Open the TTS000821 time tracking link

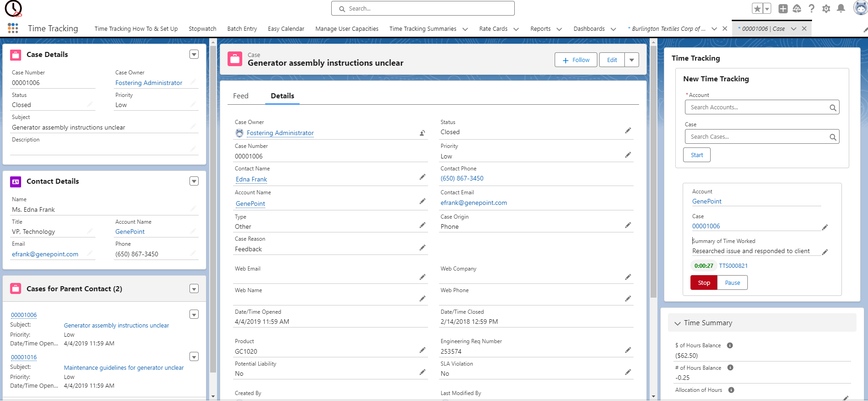733,266
